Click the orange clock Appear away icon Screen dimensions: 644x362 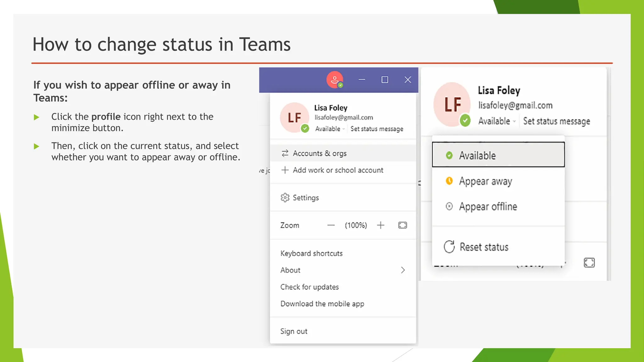point(449,181)
